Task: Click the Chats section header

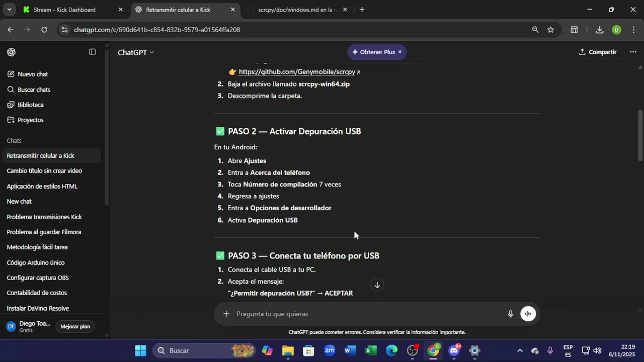Action: [14, 140]
